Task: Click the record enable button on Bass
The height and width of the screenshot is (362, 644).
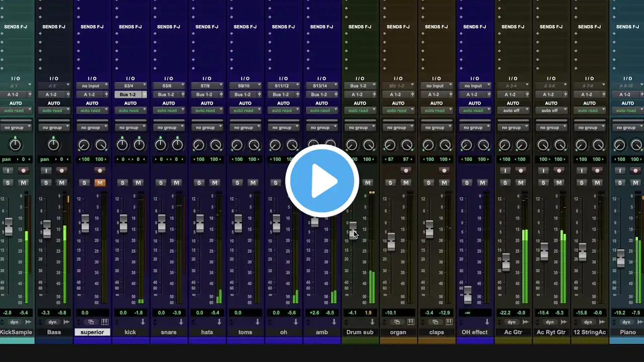Action: (x=61, y=170)
